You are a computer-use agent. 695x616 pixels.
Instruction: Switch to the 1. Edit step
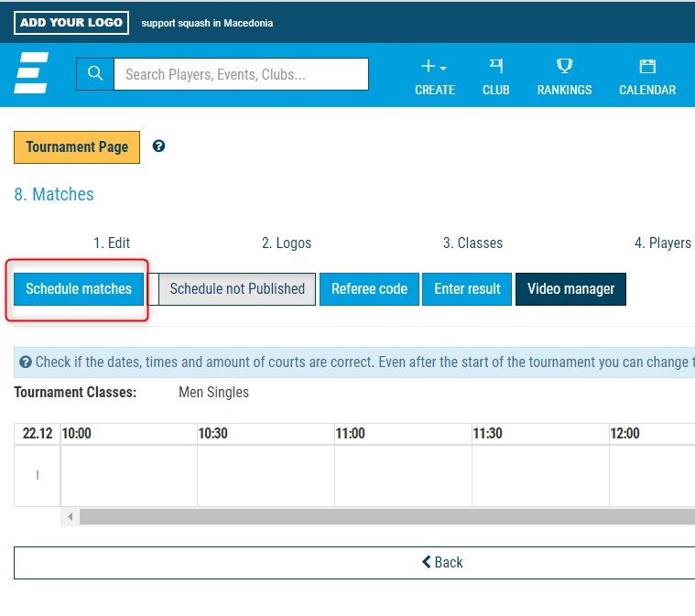tap(112, 243)
